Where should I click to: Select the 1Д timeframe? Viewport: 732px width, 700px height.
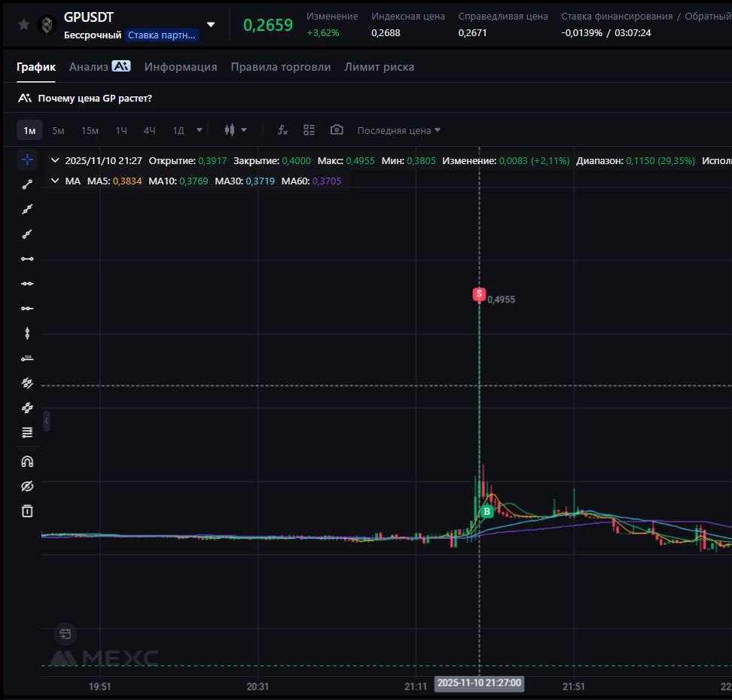point(178,131)
